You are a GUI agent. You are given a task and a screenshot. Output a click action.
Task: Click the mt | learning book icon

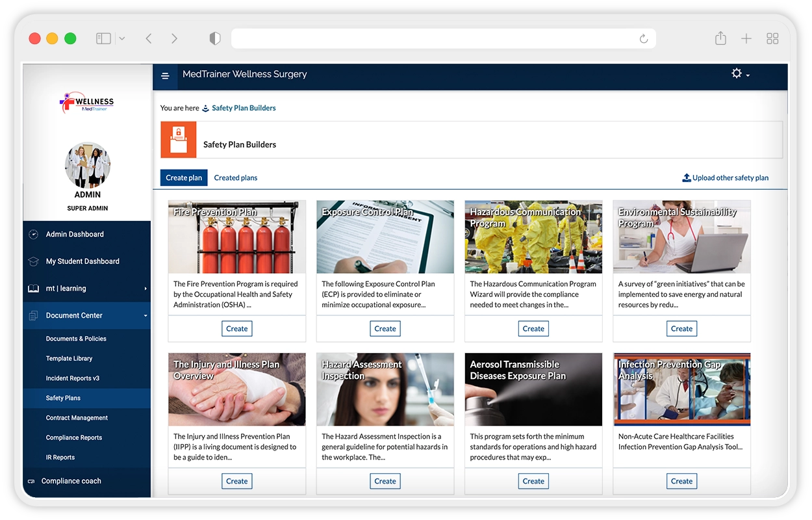point(33,289)
